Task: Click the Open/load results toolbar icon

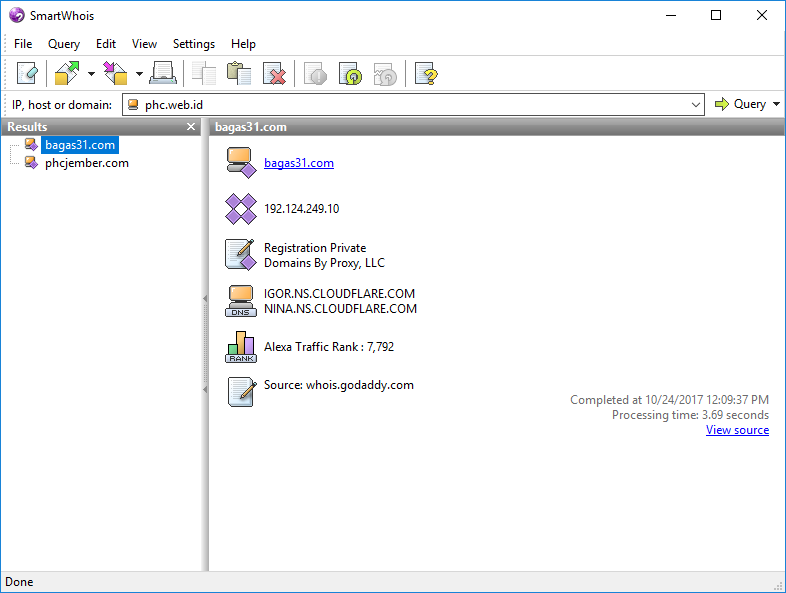Action: (x=67, y=74)
